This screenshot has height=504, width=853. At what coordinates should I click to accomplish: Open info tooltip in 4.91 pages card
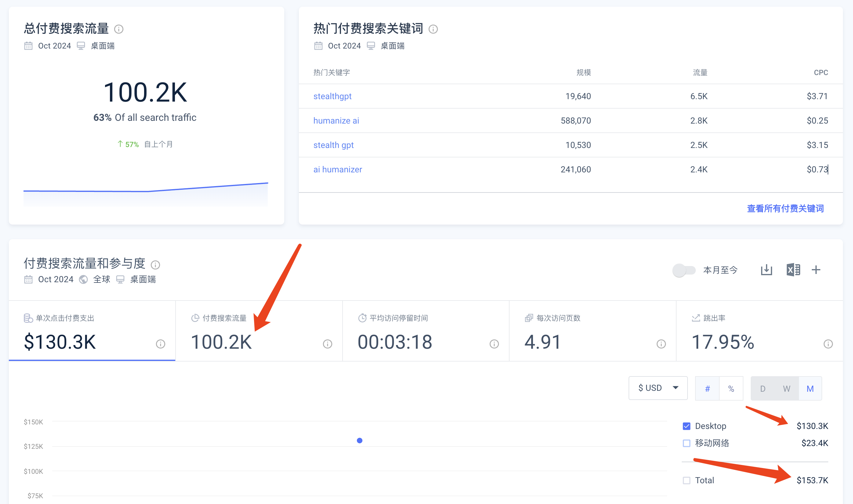pyautogui.click(x=661, y=344)
